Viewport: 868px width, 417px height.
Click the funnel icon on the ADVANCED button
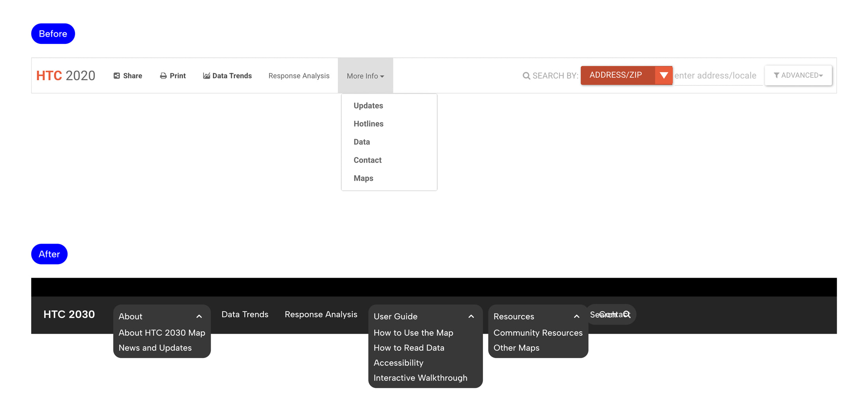[x=776, y=75]
